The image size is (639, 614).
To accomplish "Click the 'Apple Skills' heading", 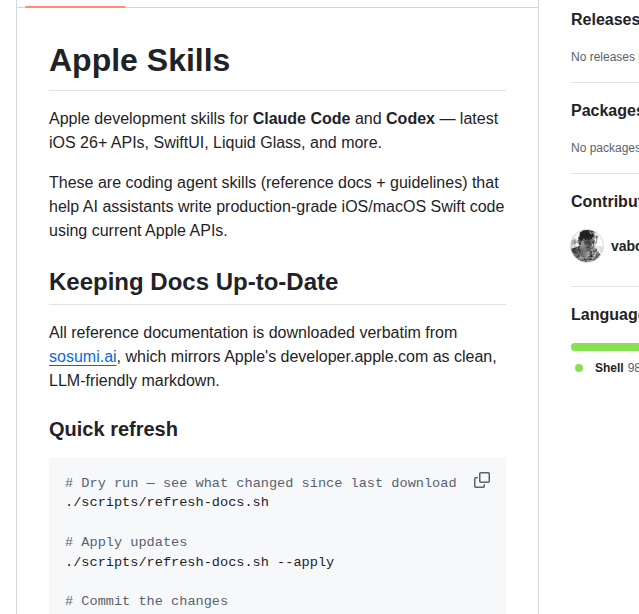I will (x=139, y=61).
